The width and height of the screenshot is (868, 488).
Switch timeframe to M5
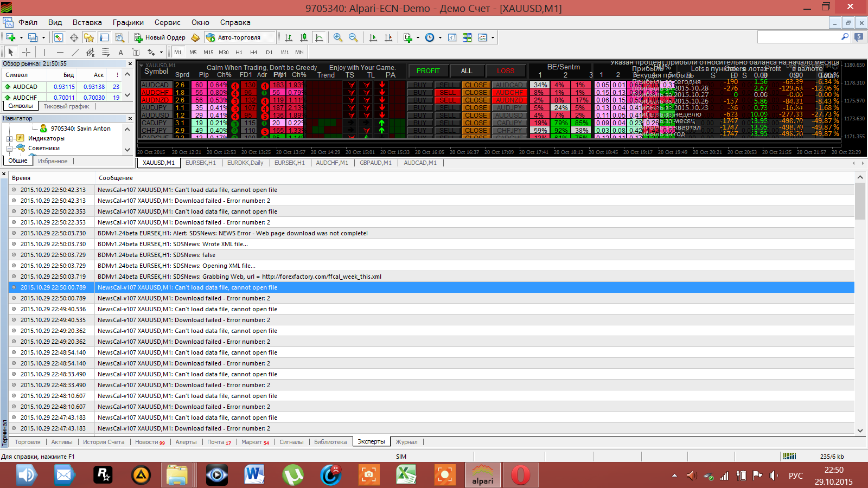click(x=193, y=52)
